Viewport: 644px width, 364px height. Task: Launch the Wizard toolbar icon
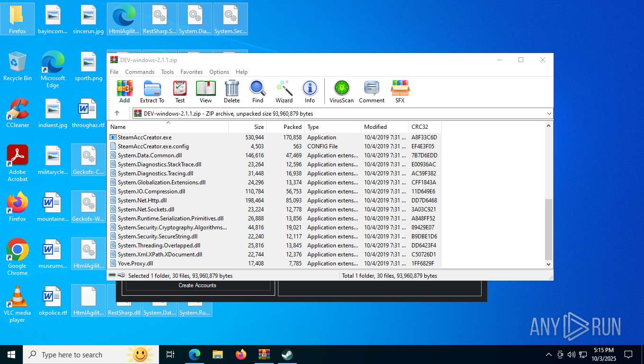(x=284, y=91)
